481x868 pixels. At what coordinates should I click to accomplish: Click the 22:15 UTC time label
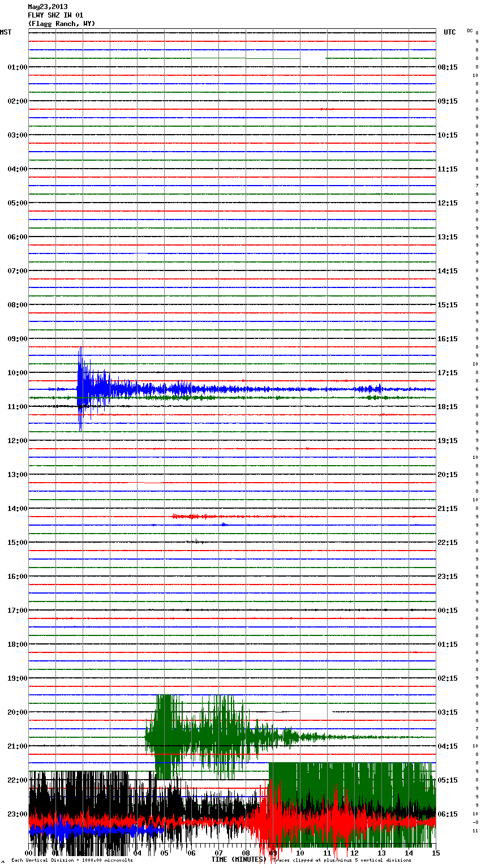point(448,543)
